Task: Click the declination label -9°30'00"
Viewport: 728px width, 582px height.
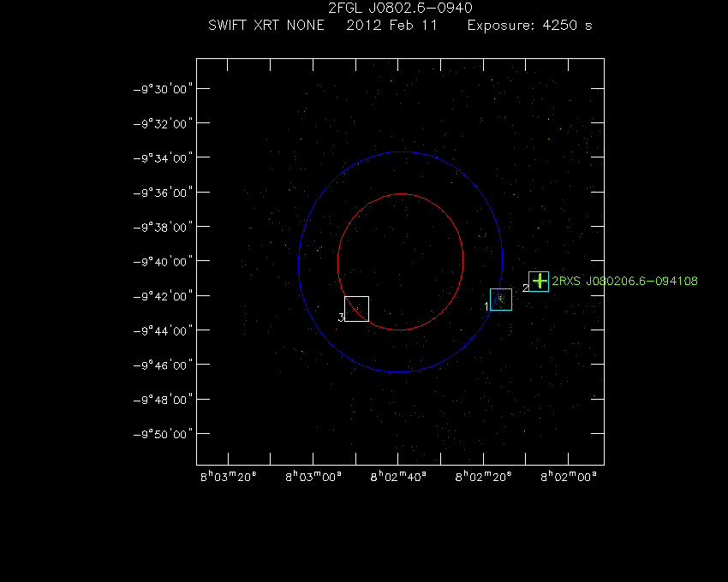Action: tap(163, 89)
